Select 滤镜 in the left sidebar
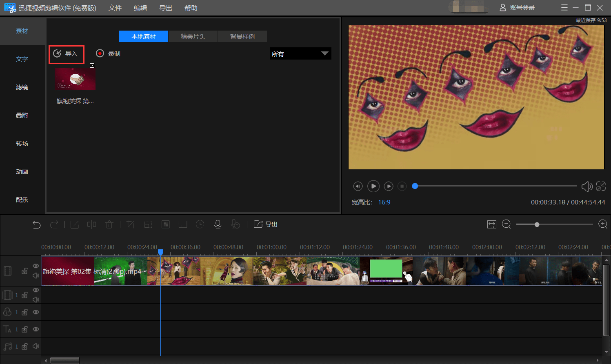 tap(22, 87)
